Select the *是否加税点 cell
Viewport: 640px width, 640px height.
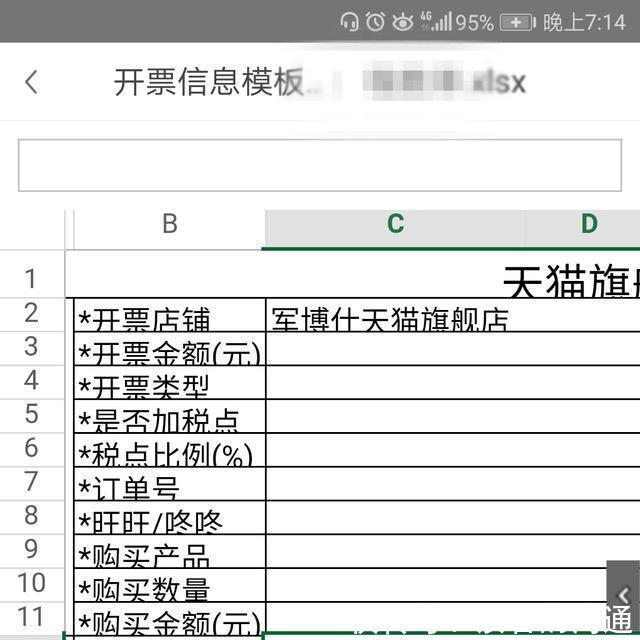[x=170, y=416]
